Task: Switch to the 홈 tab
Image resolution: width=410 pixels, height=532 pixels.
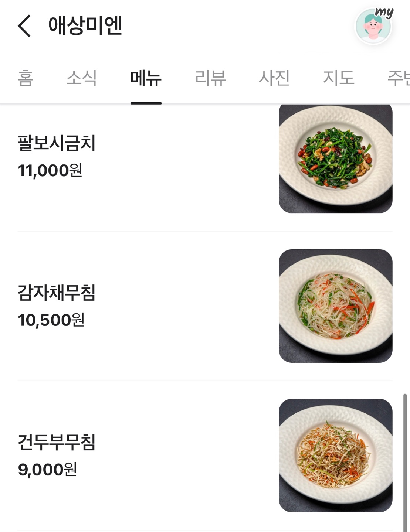Action: click(26, 78)
